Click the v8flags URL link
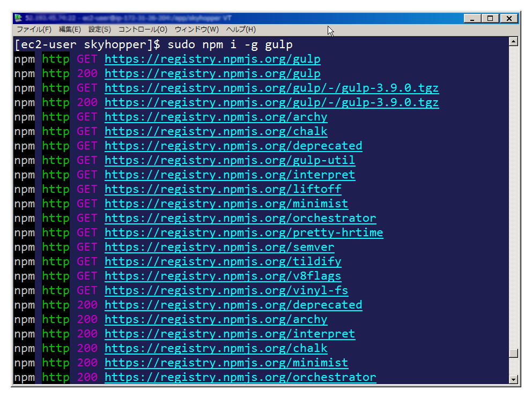 (223, 276)
